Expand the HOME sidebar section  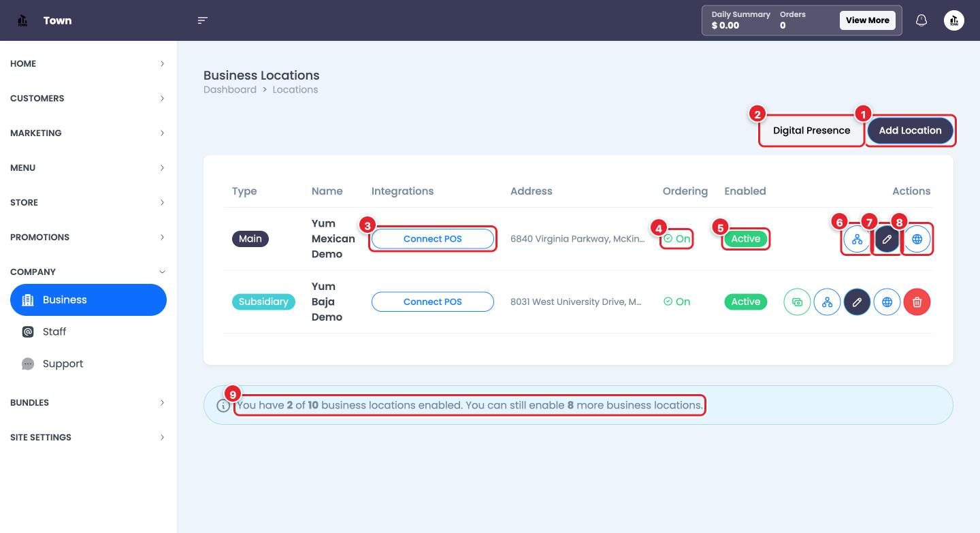click(x=88, y=63)
